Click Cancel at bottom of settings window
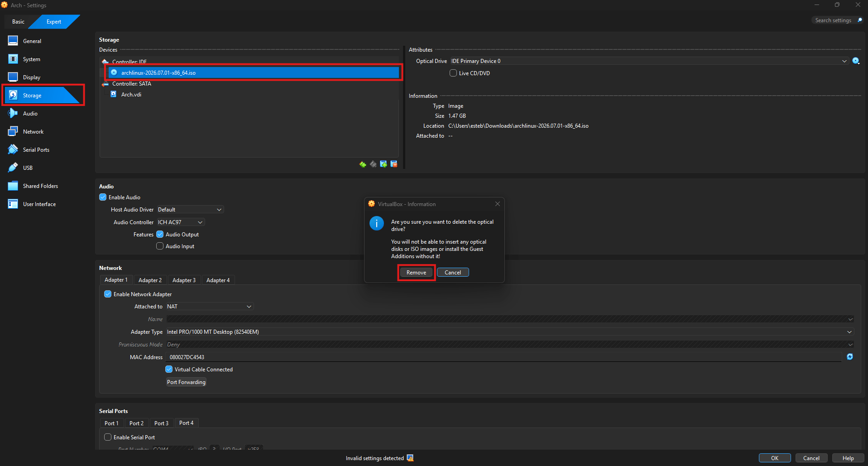This screenshot has height=466, width=868. click(811, 458)
